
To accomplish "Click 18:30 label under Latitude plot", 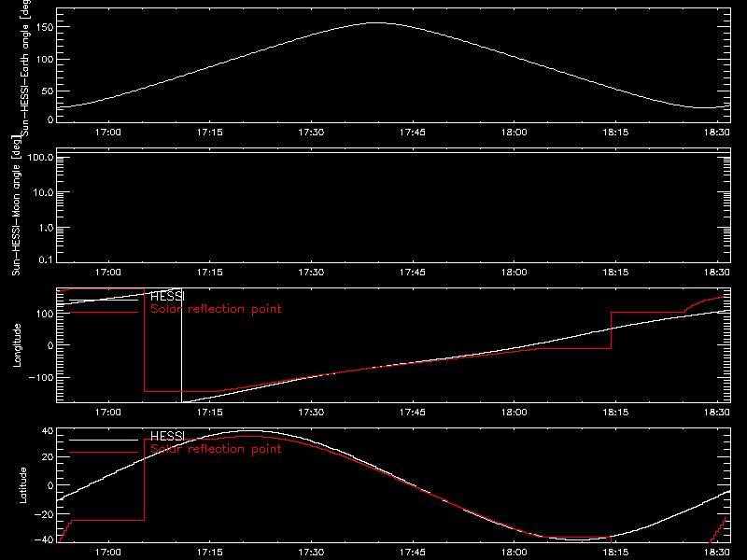I will point(717,552).
